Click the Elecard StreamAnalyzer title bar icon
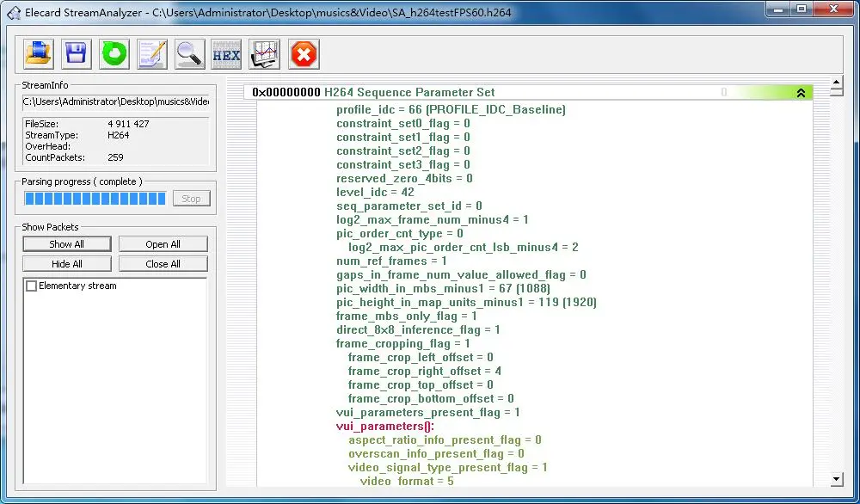This screenshot has height=504, width=860. coord(14,12)
